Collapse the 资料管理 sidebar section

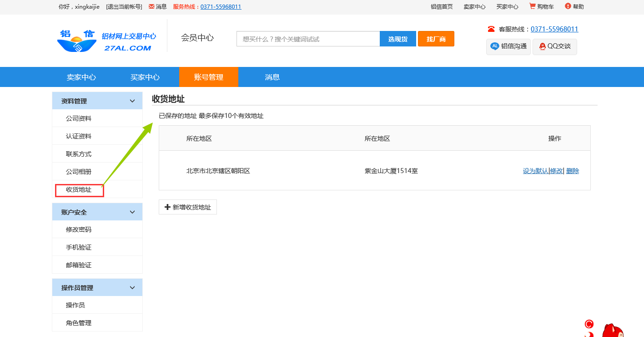pyautogui.click(x=132, y=101)
